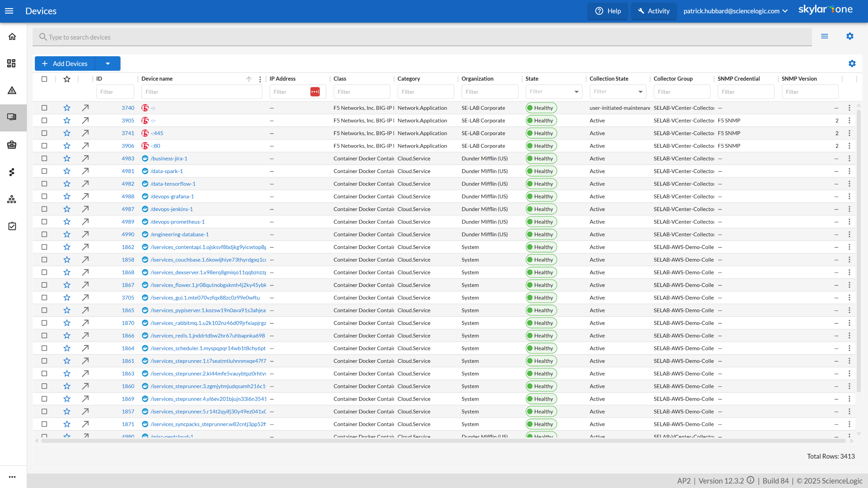Select the /data-spark-1 row checkbox

click(44, 171)
